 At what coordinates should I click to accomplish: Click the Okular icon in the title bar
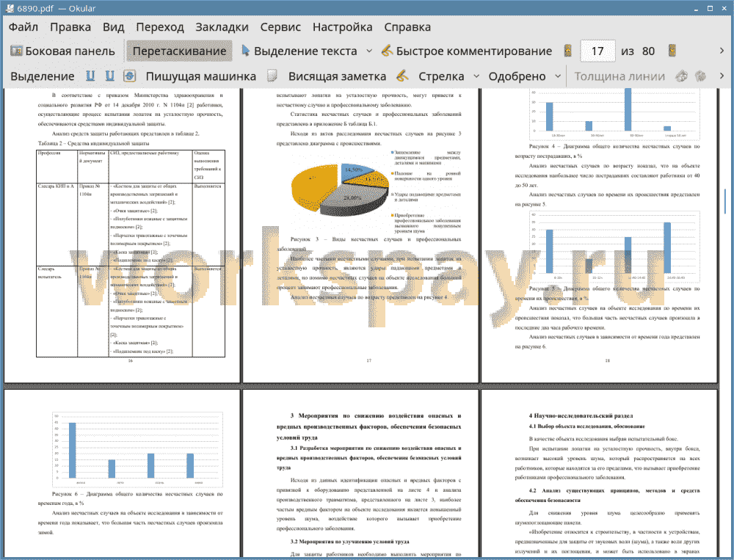click(10, 8)
